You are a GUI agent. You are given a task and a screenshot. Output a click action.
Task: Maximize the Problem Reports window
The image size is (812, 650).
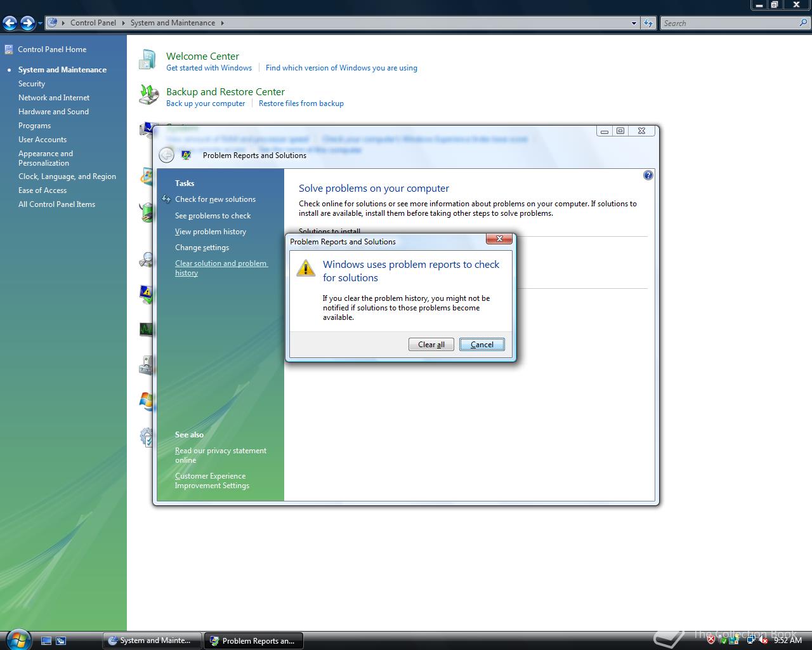tap(620, 131)
